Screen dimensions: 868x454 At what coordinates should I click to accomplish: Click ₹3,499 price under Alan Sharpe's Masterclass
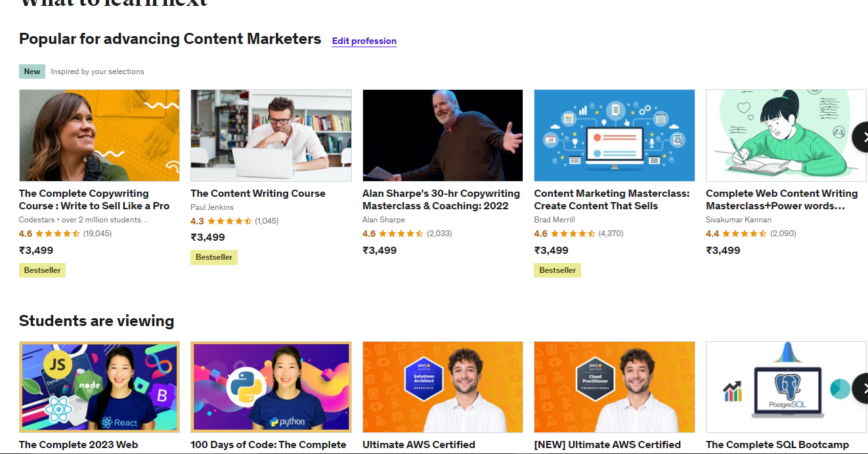tap(380, 250)
